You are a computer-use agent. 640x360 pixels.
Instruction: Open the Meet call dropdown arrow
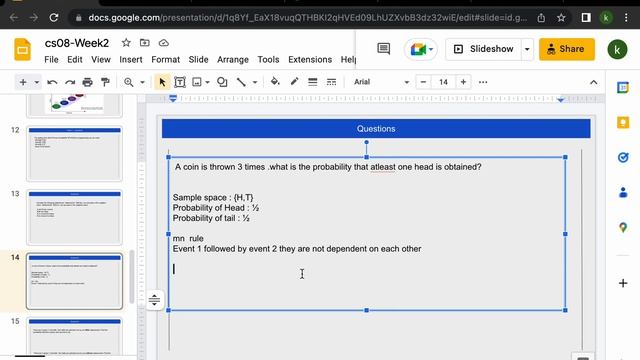point(431,49)
